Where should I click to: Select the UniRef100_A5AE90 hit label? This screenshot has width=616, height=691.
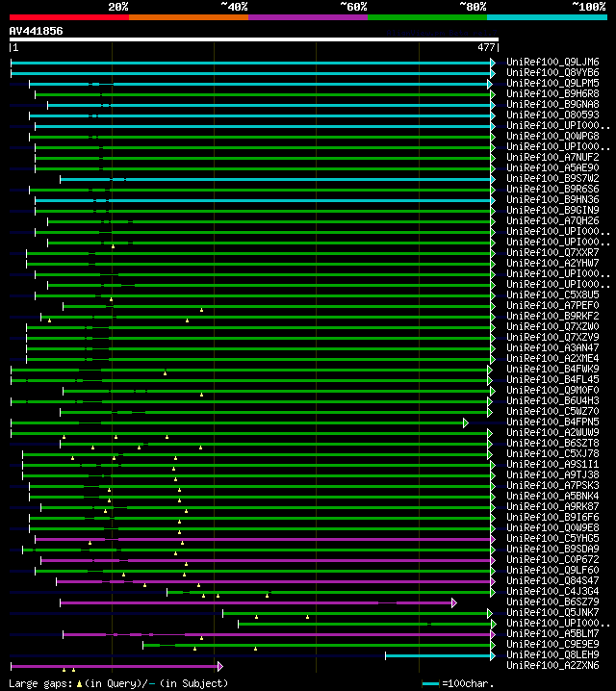[x=552, y=167]
